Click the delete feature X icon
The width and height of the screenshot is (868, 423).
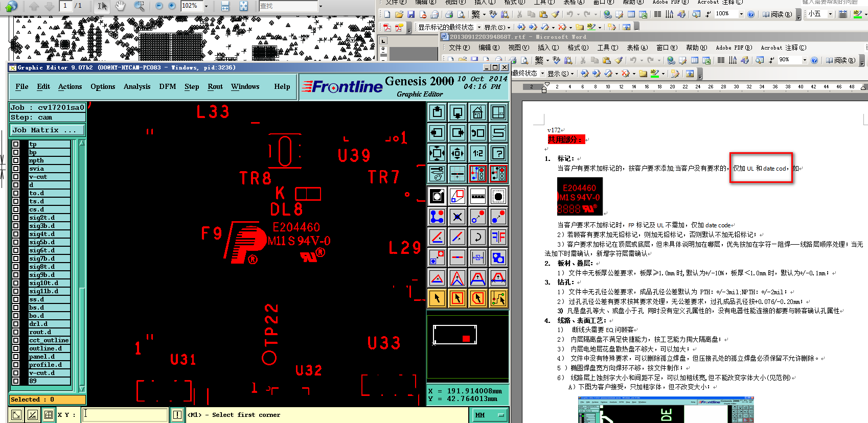click(x=458, y=217)
